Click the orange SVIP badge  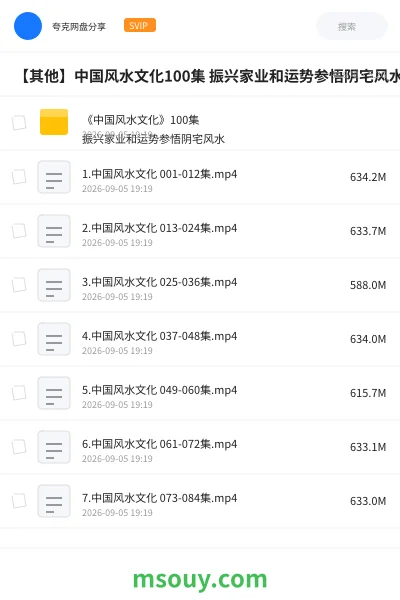(140, 25)
